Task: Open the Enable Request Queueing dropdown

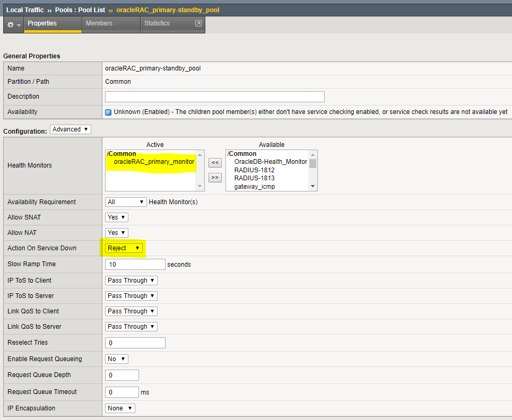Action: [117, 359]
